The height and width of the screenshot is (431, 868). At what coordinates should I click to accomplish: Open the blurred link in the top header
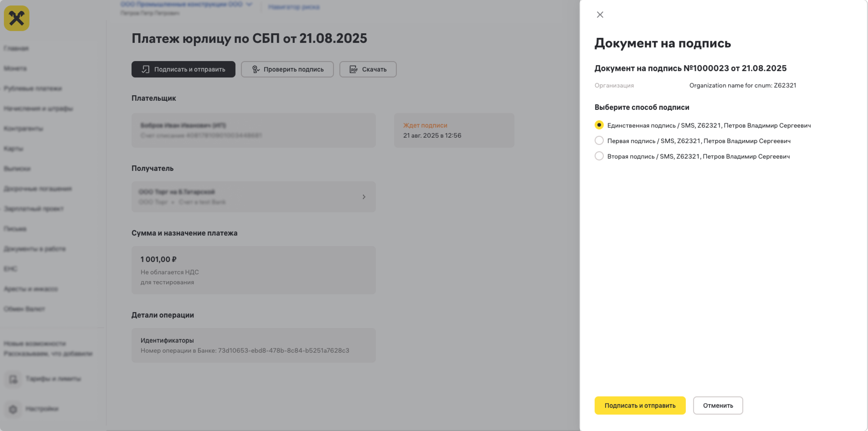[x=294, y=7]
